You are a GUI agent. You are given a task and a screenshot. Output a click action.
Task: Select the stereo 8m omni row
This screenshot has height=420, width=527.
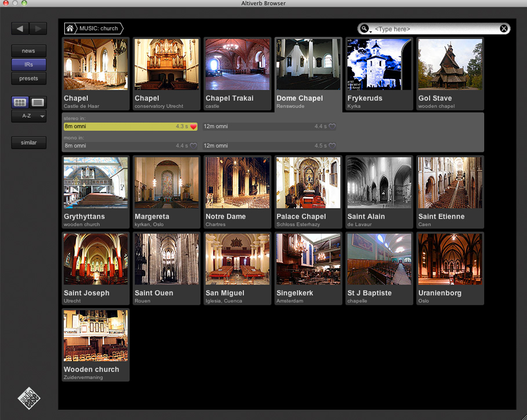click(130, 126)
